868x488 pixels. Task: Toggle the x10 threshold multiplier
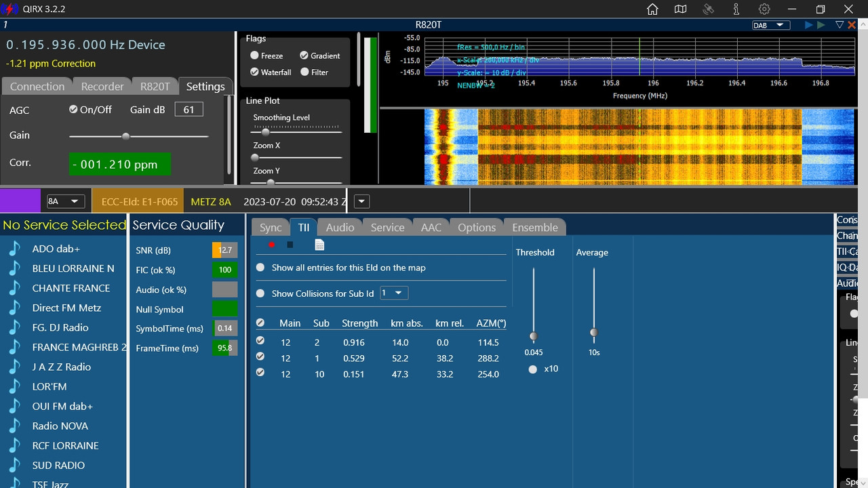[533, 369]
